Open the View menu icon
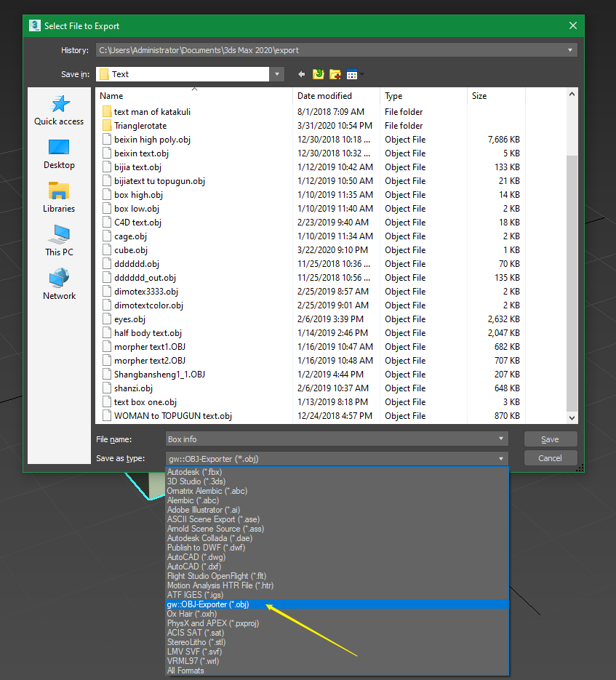 pyautogui.click(x=352, y=75)
